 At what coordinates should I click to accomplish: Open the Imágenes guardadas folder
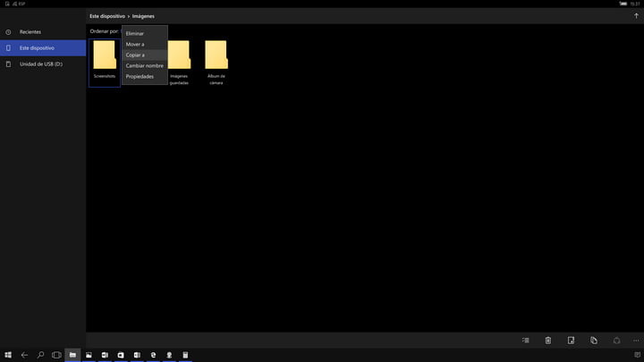click(x=179, y=59)
